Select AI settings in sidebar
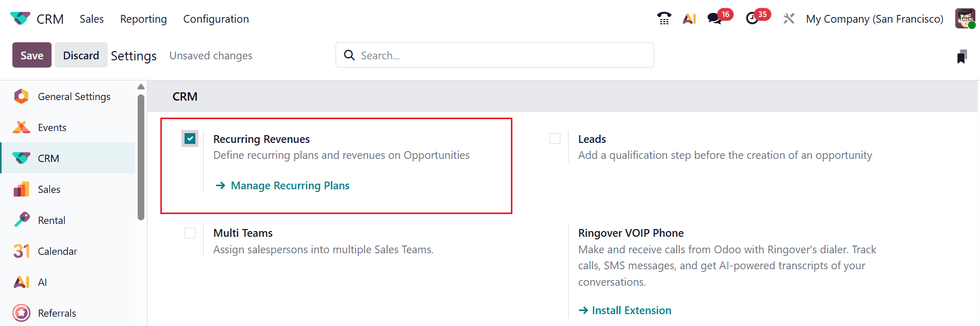This screenshot has width=980, height=326. point(68,282)
